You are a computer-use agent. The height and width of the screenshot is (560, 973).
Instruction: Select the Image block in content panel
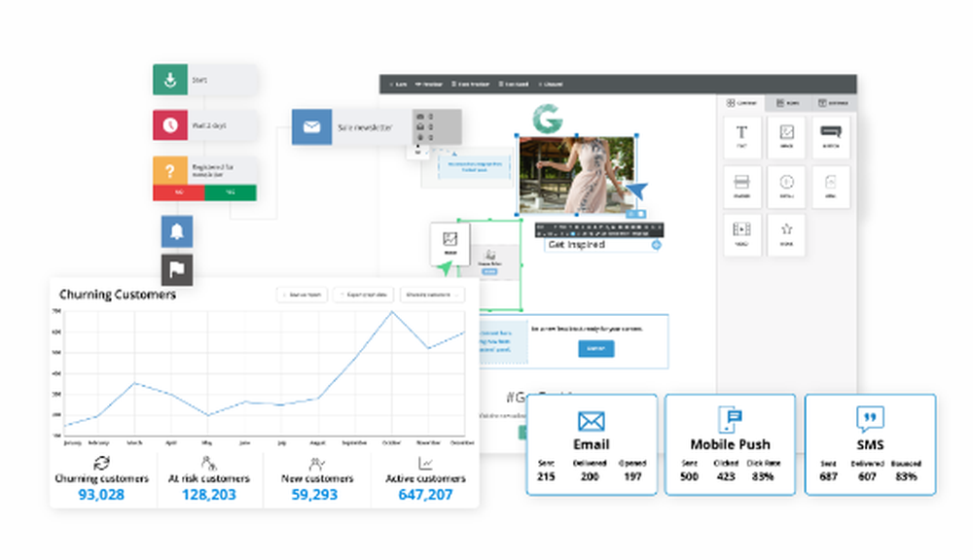pyautogui.click(x=786, y=136)
